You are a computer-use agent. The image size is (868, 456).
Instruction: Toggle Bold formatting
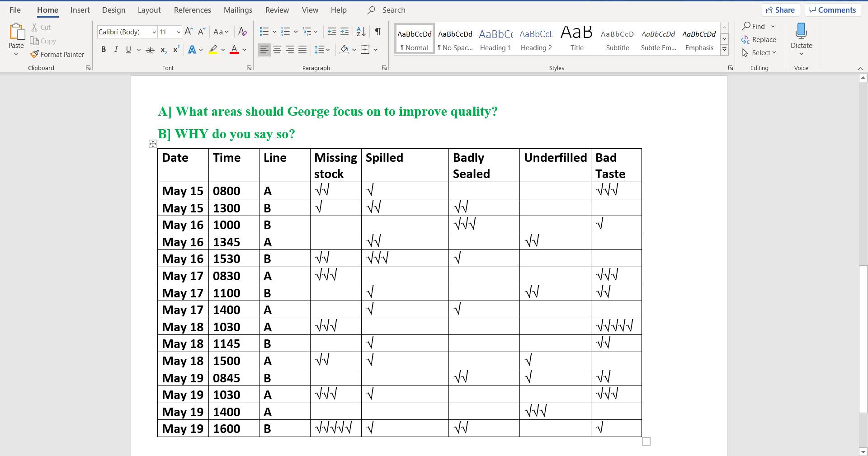[x=103, y=49]
